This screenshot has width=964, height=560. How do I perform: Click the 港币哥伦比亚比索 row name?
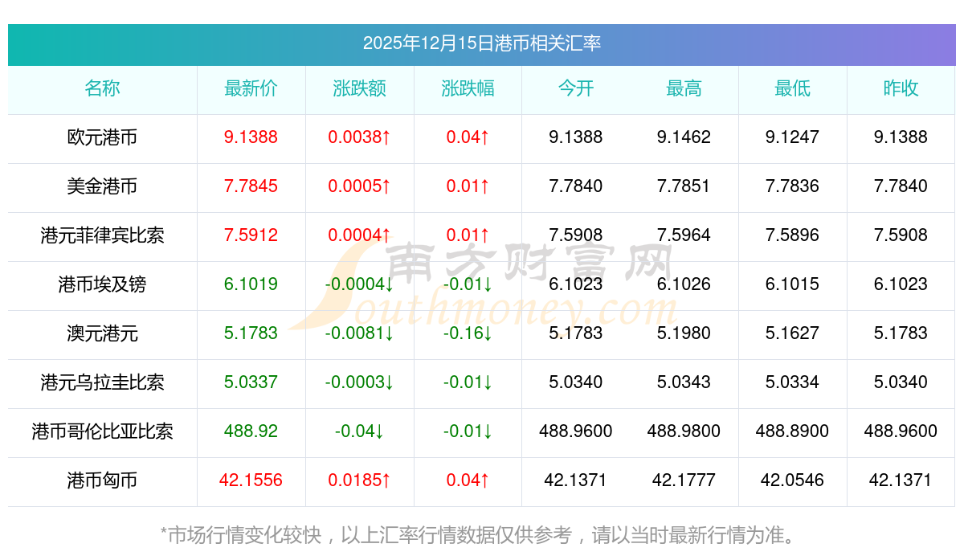click(102, 431)
